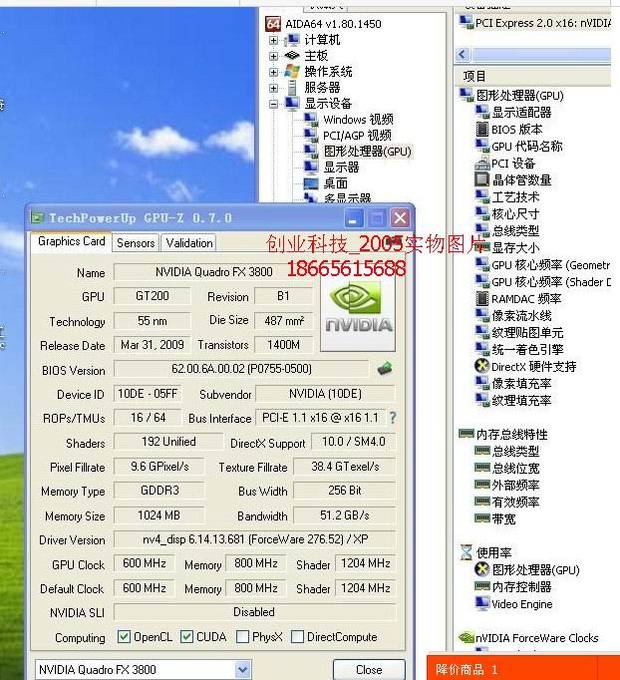The image size is (620, 680).
Task: Click the Close button in GPU-Z
Action: (369, 670)
